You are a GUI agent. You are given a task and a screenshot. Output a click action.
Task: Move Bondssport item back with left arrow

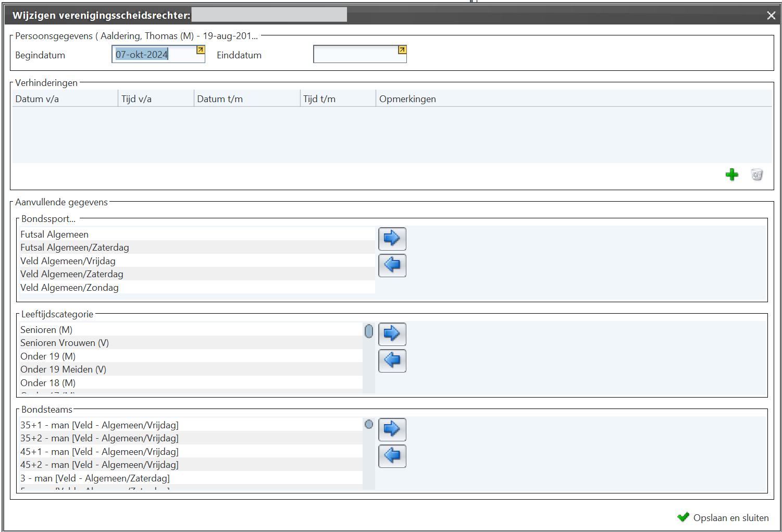(392, 265)
